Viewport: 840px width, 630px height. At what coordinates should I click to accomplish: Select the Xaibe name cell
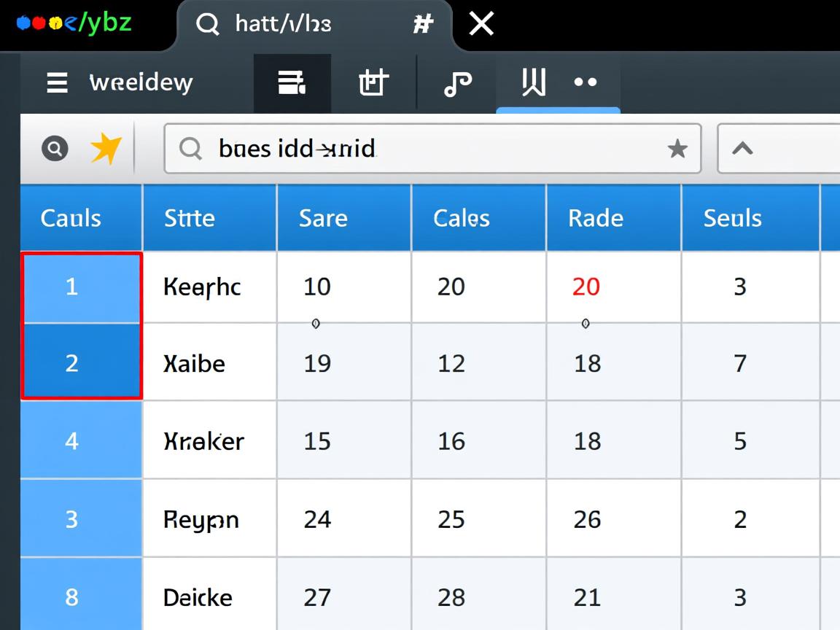coord(195,363)
